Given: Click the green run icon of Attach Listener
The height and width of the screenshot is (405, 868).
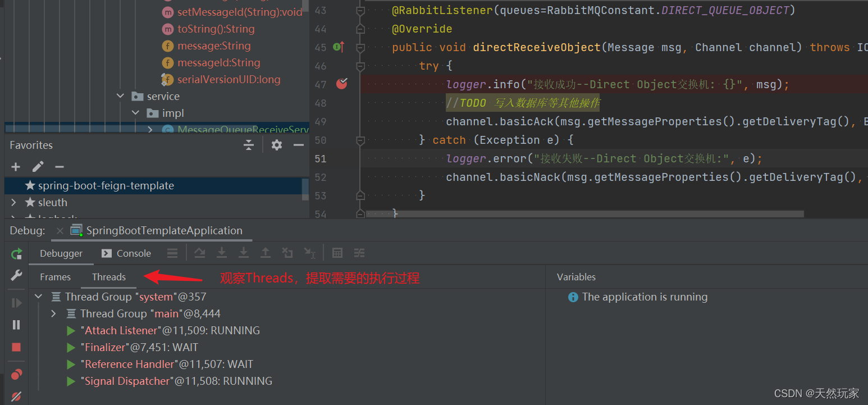Looking at the screenshot, I should pos(71,330).
